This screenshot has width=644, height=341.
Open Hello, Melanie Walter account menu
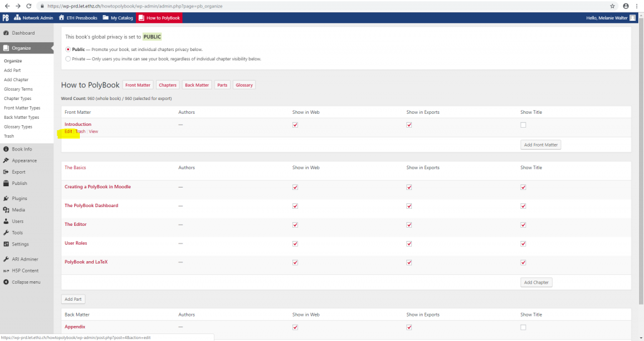611,18
